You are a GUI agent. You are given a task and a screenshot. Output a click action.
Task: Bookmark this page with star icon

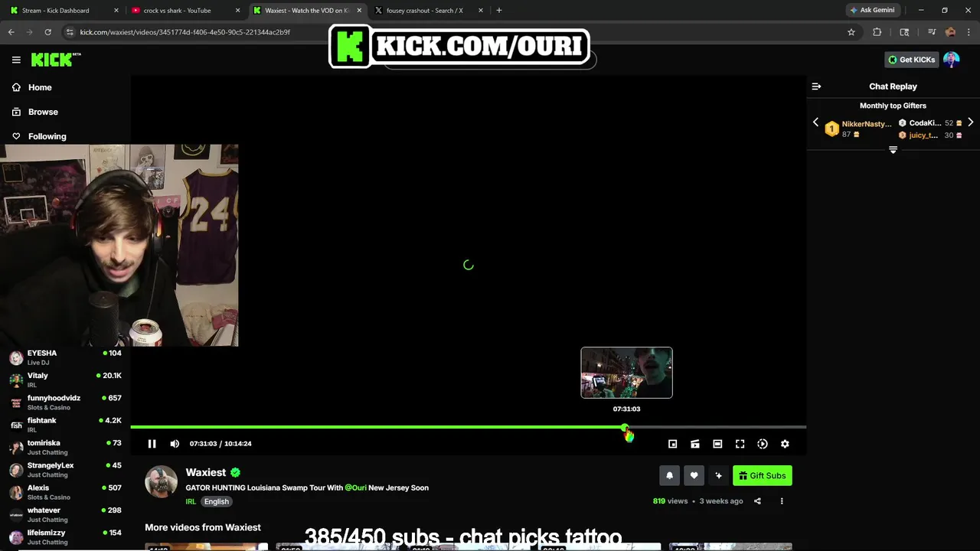click(x=851, y=32)
